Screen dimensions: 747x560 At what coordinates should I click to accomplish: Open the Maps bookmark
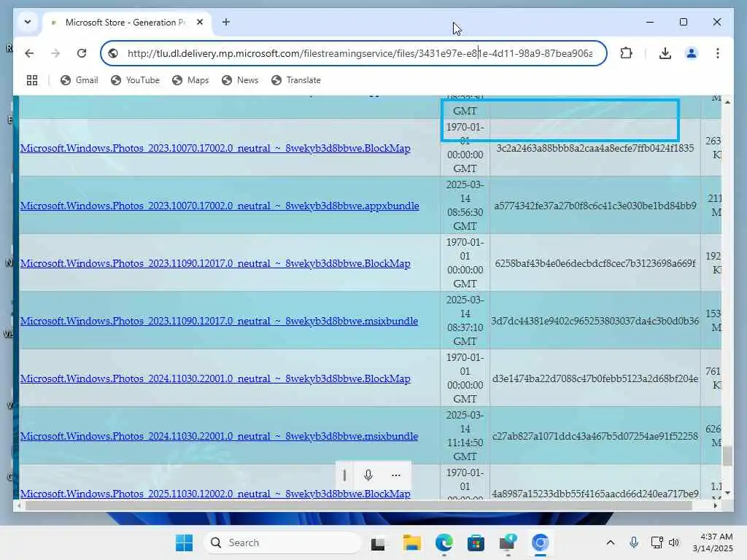click(190, 80)
